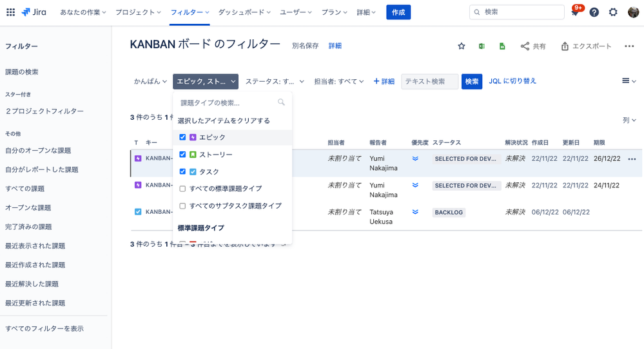Click the + 詳細 more criteria button
644x349 pixels.
(384, 81)
